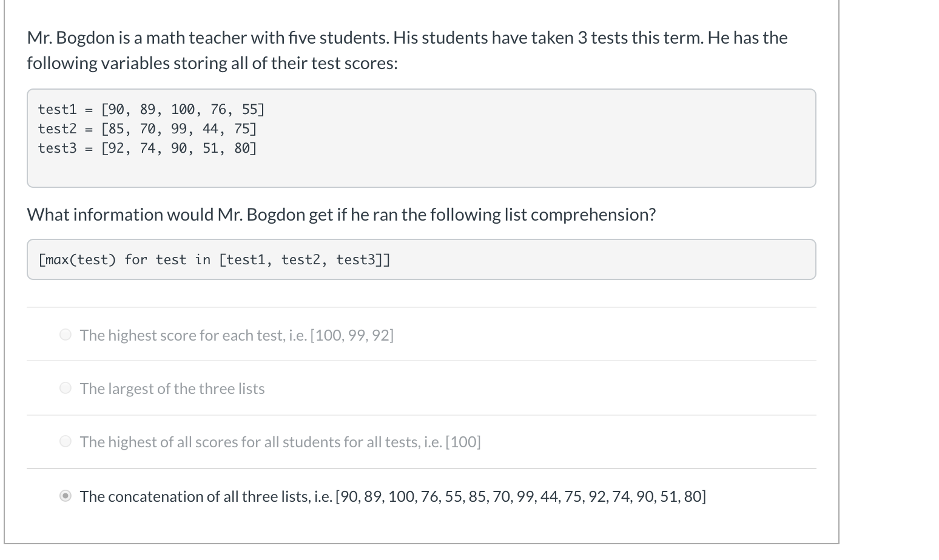This screenshot has height=560, width=939.
Task: Choose the 'largest of the three lists' radio
Action: 66,388
